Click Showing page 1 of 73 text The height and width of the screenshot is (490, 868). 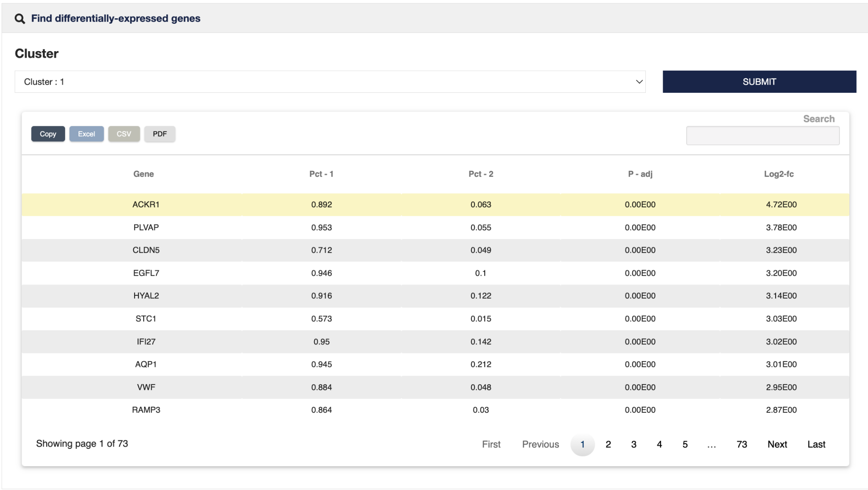click(82, 444)
